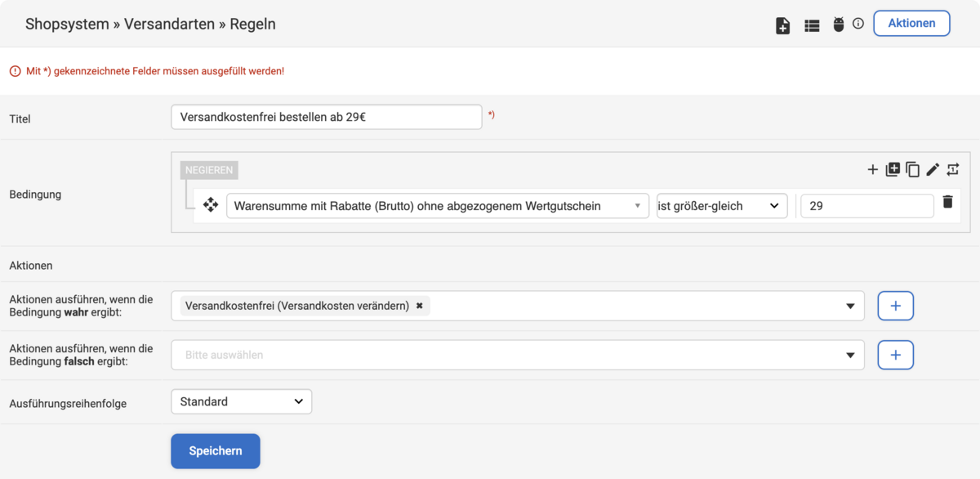Toggle the NEGIEREN button

209,170
